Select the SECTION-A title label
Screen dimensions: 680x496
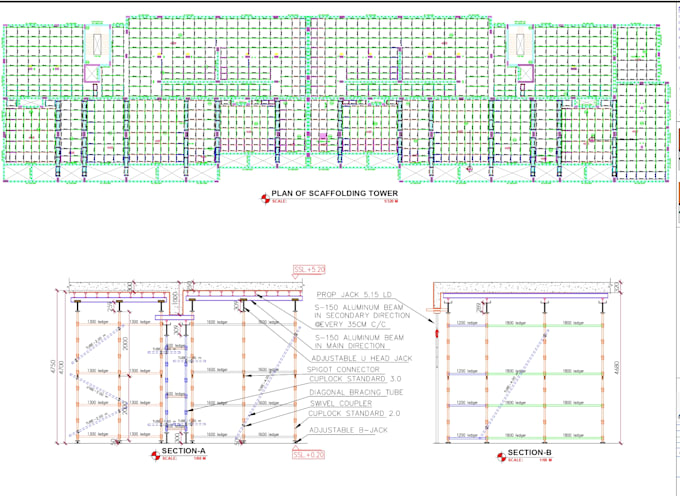pos(183,451)
